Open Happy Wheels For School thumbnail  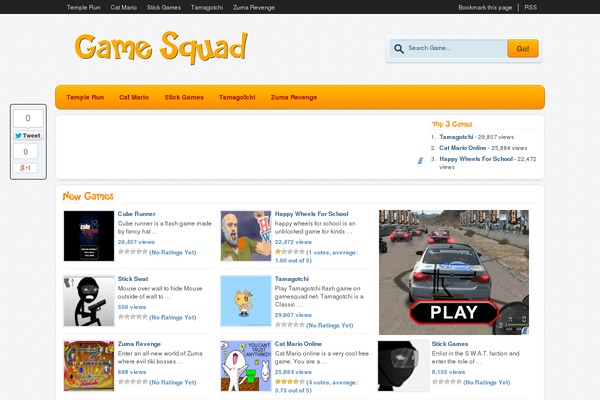click(246, 236)
